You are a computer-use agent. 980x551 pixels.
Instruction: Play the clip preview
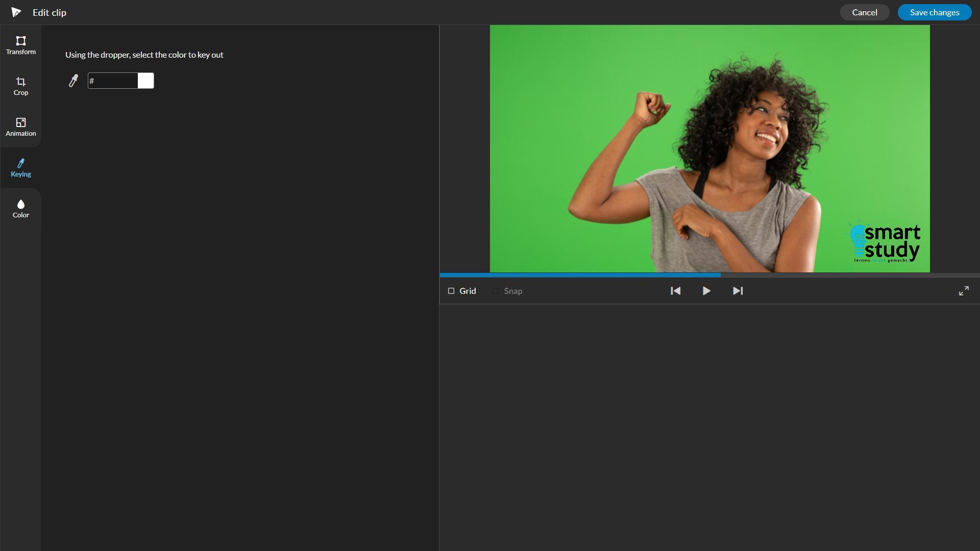(706, 291)
